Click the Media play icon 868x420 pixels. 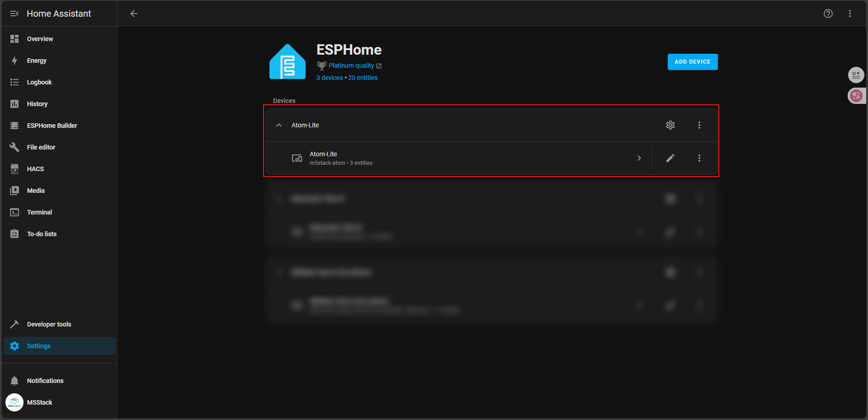14,191
